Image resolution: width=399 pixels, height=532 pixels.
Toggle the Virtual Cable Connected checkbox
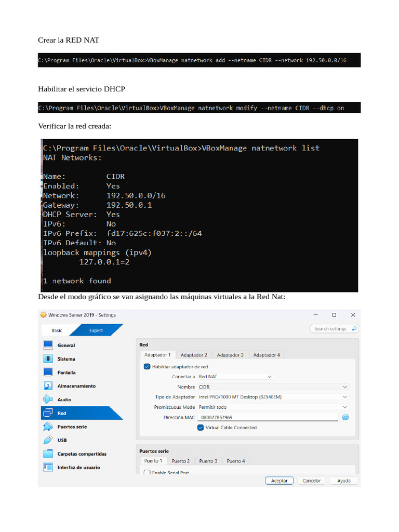point(201,428)
